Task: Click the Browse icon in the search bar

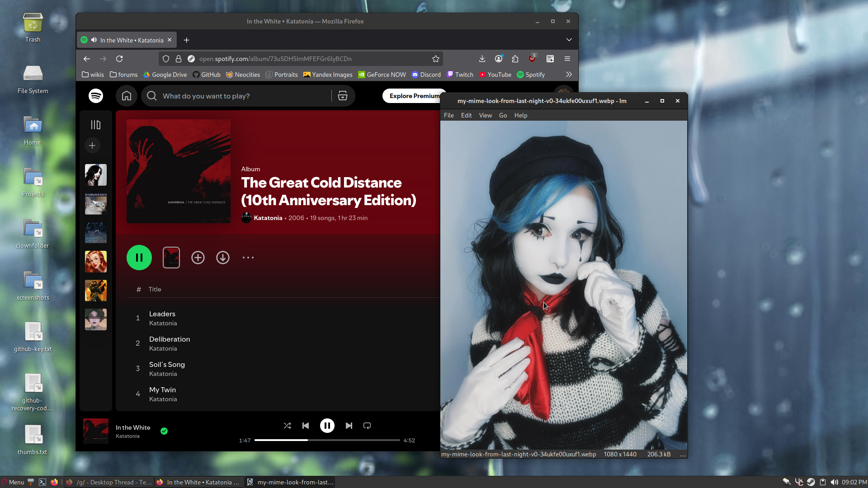Action: 343,96
